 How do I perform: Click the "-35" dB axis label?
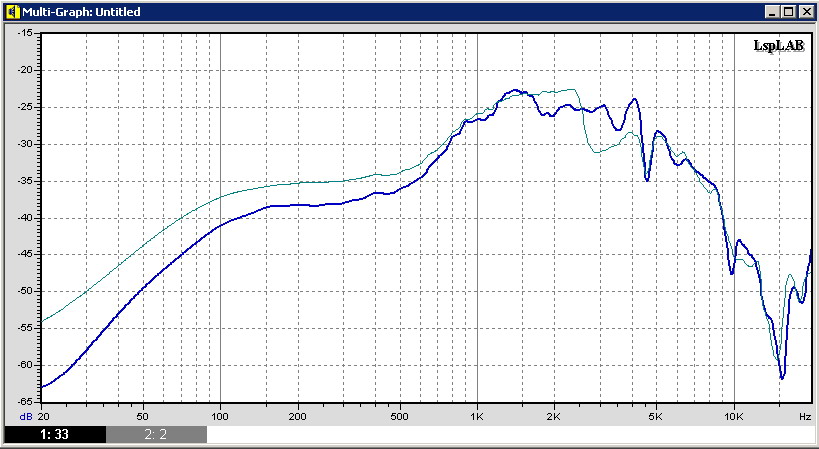[x=25, y=181]
